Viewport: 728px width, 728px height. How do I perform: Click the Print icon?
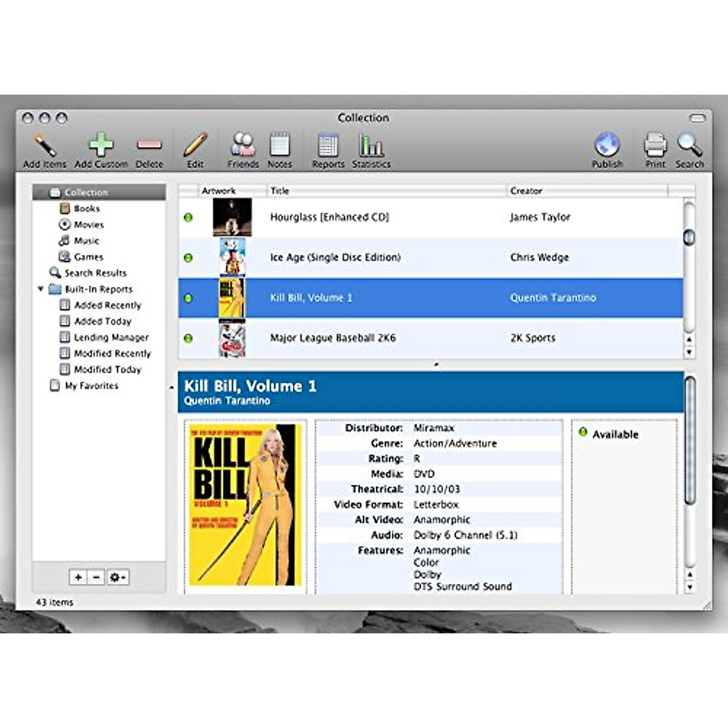tap(655, 146)
